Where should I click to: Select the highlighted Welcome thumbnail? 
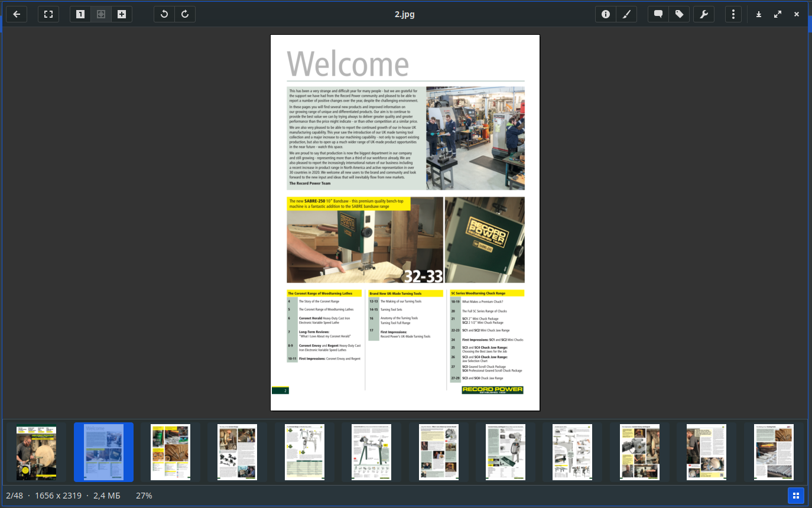[x=103, y=452]
